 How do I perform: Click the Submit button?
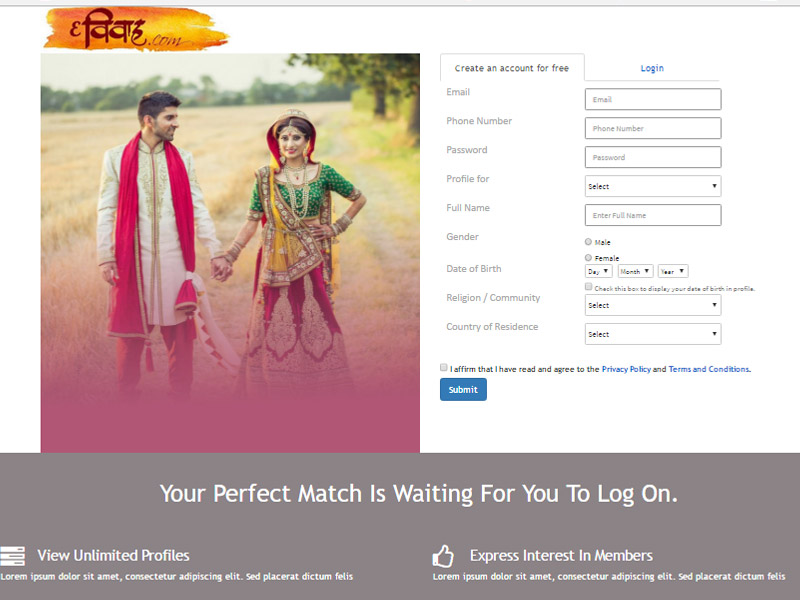[463, 389]
